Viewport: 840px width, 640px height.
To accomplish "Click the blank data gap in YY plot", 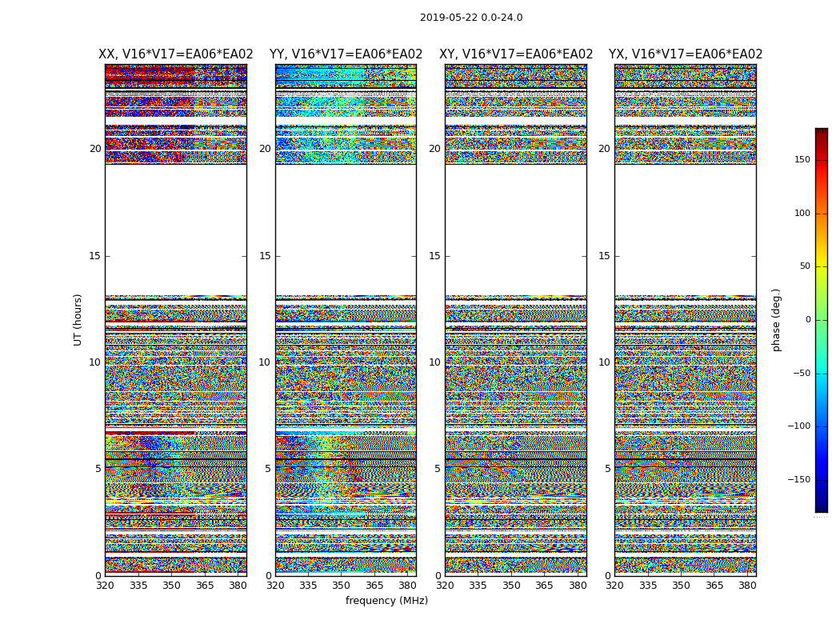I will (x=346, y=230).
